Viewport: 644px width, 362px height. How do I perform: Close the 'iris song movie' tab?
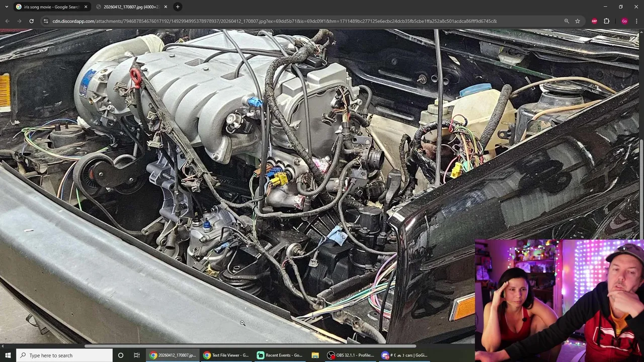(x=86, y=7)
